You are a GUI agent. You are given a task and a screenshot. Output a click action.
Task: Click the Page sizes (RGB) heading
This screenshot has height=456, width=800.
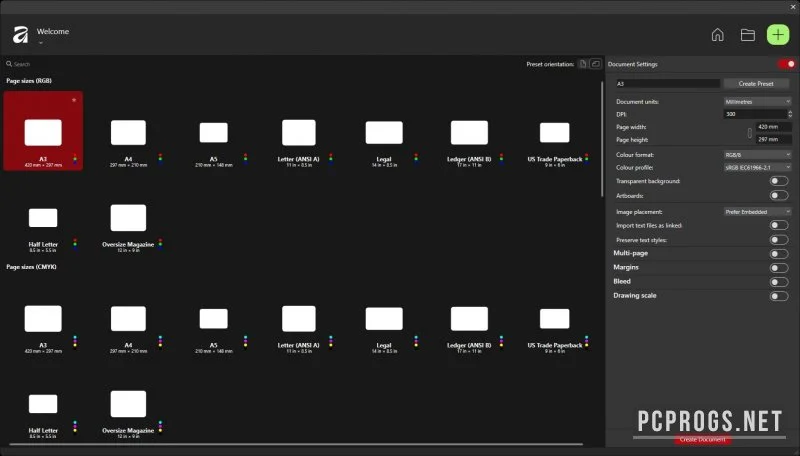[29, 81]
